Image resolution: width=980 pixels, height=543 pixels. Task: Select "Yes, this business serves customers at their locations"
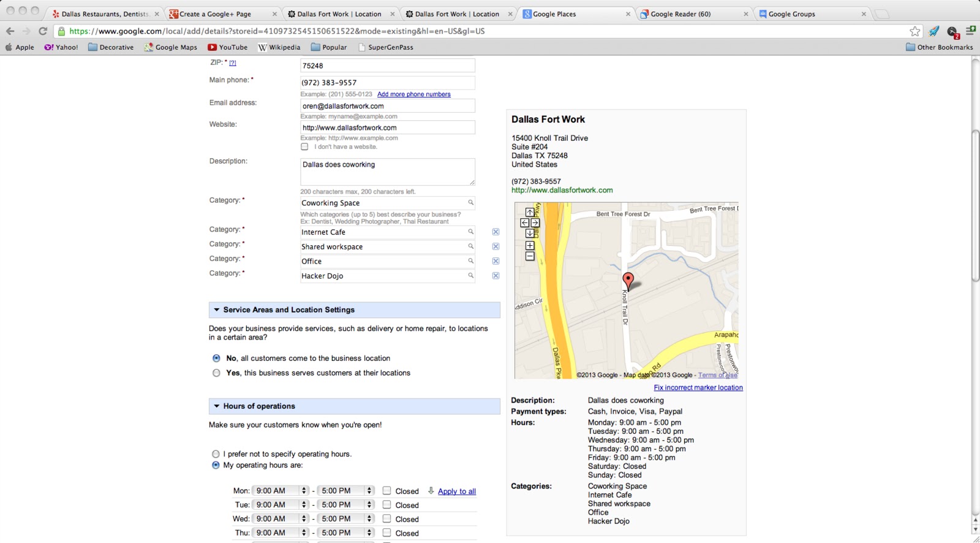pyautogui.click(x=216, y=373)
